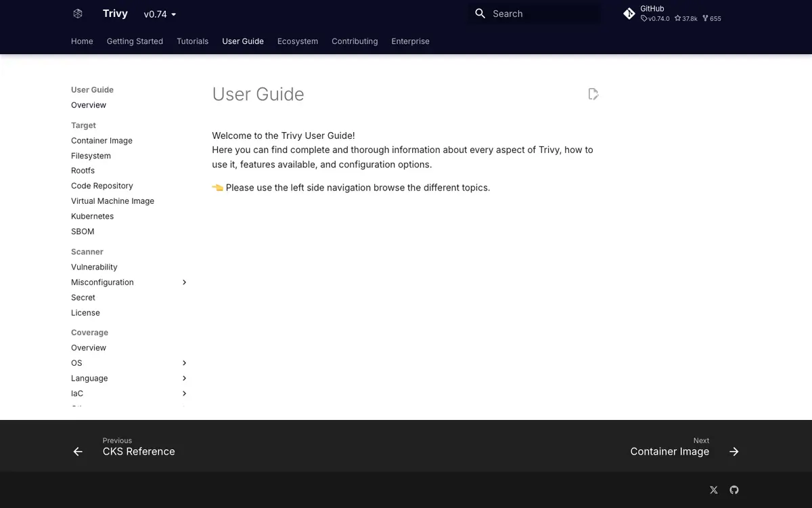812x508 pixels.
Task: Open Secret scanner page
Action: click(83, 298)
